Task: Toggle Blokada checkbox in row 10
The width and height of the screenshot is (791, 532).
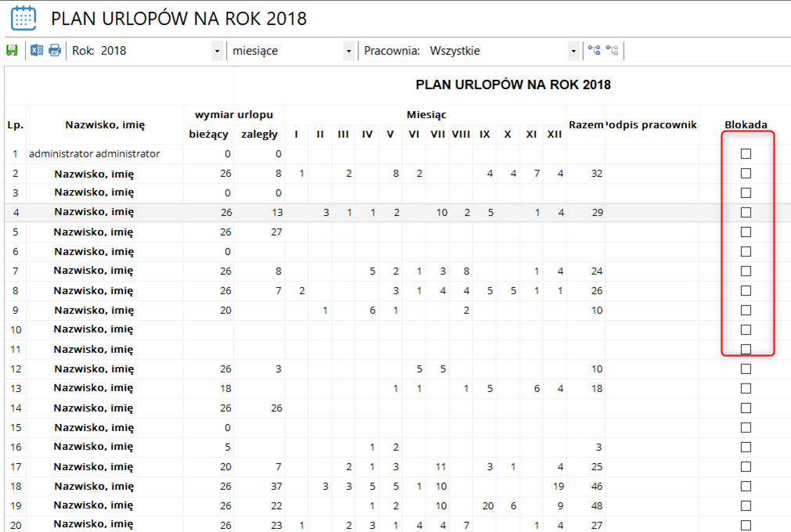Action: point(746,330)
